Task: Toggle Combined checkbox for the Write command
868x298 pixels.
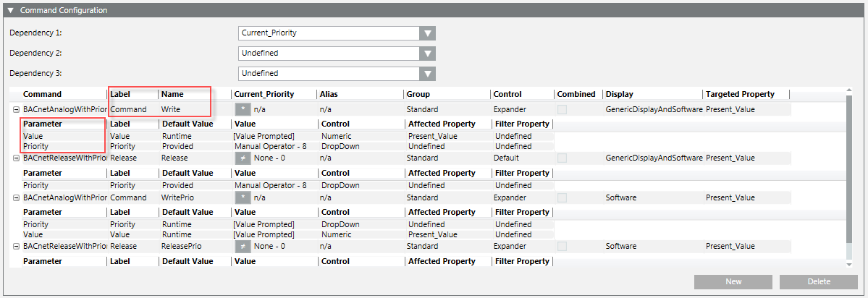Action: point(562,109)
